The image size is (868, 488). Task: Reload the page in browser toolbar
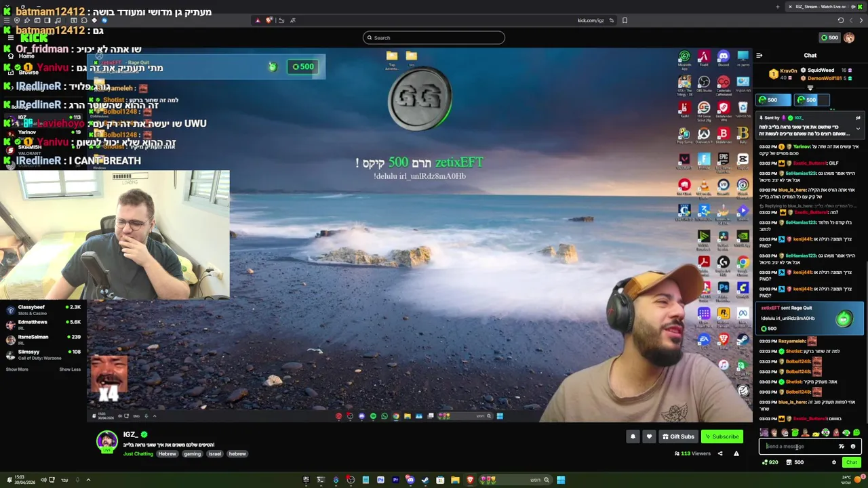[x=841, y=20]
